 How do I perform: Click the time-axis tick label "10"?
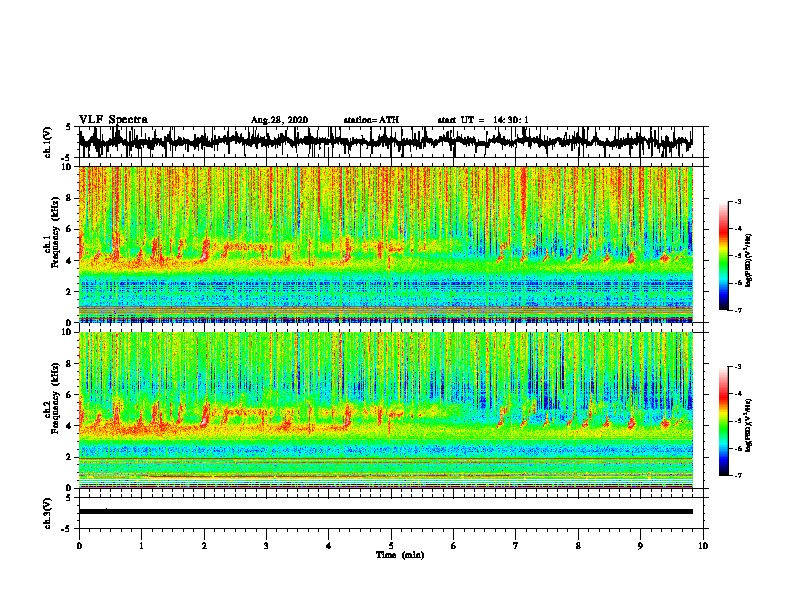703,546
